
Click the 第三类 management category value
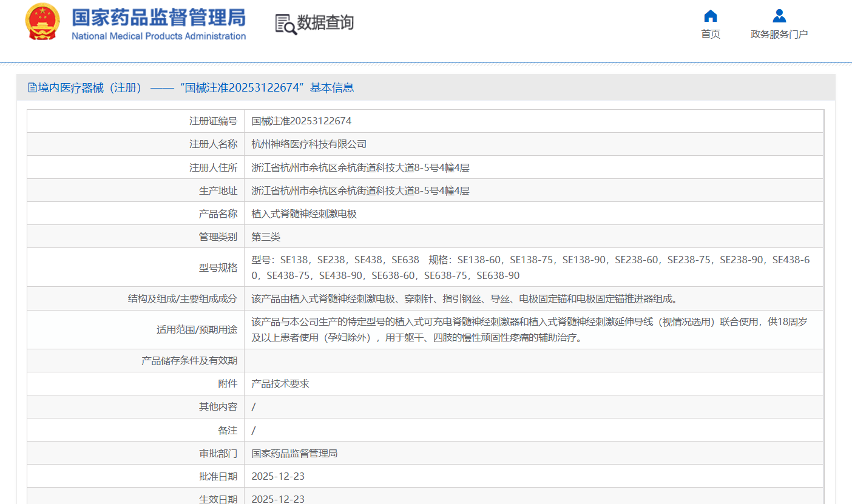(266, 237)
